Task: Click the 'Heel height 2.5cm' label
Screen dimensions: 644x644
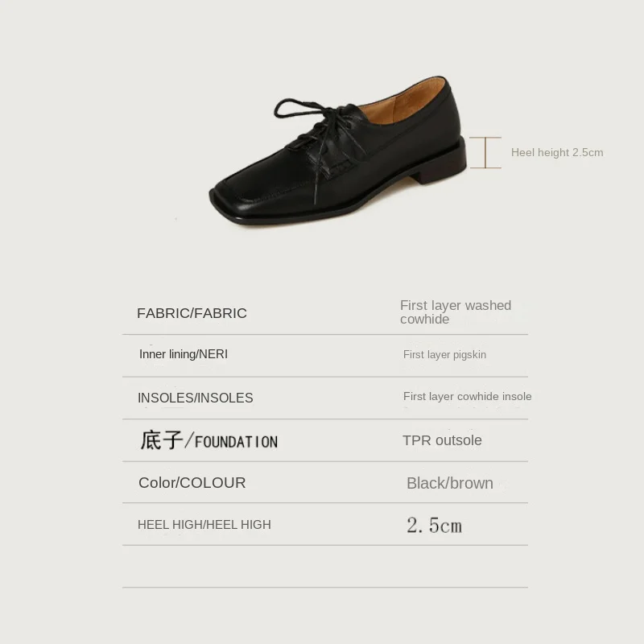Action: coord(557,152)
